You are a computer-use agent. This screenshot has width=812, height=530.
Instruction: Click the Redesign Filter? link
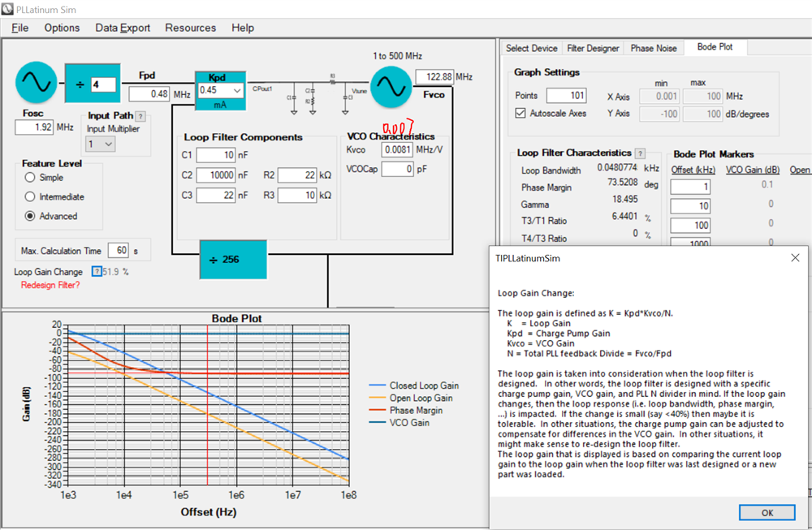point(50,285)
